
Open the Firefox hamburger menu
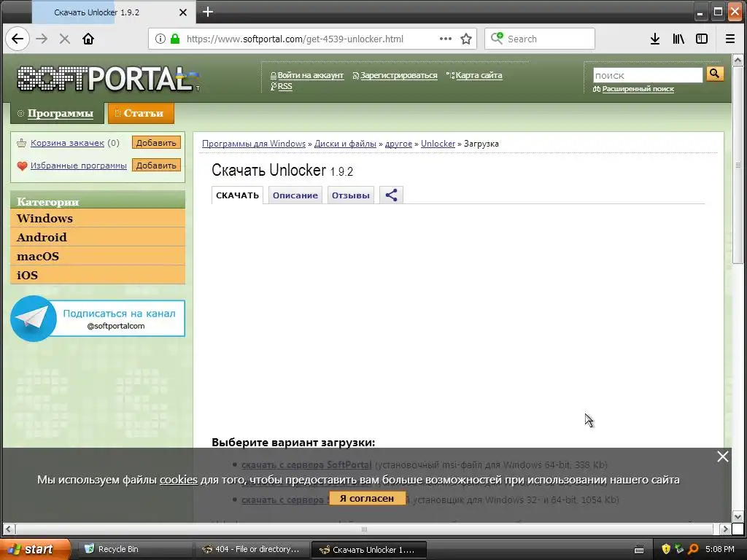pos(729,39)
